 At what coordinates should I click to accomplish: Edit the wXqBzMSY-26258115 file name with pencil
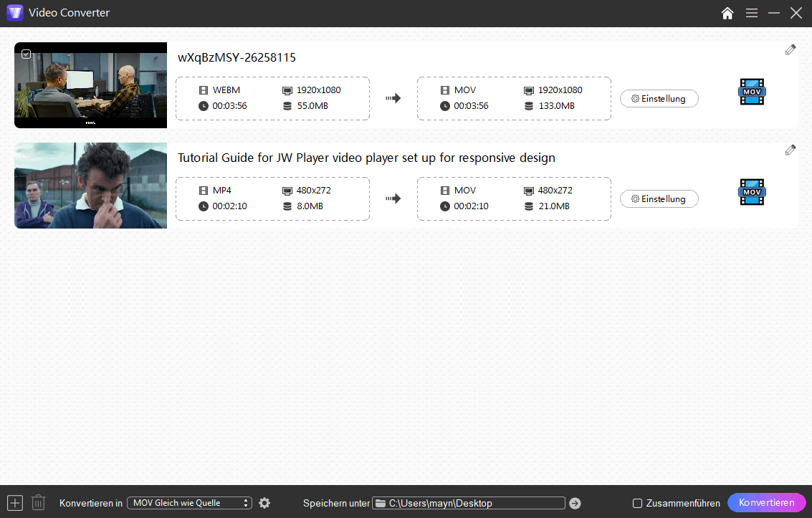coord(790,49)
